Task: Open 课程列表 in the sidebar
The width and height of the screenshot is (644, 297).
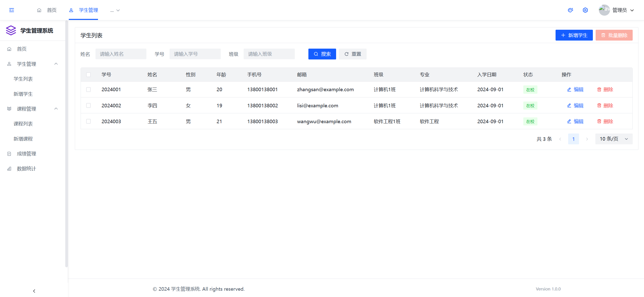Action: [x=23, y=124]
